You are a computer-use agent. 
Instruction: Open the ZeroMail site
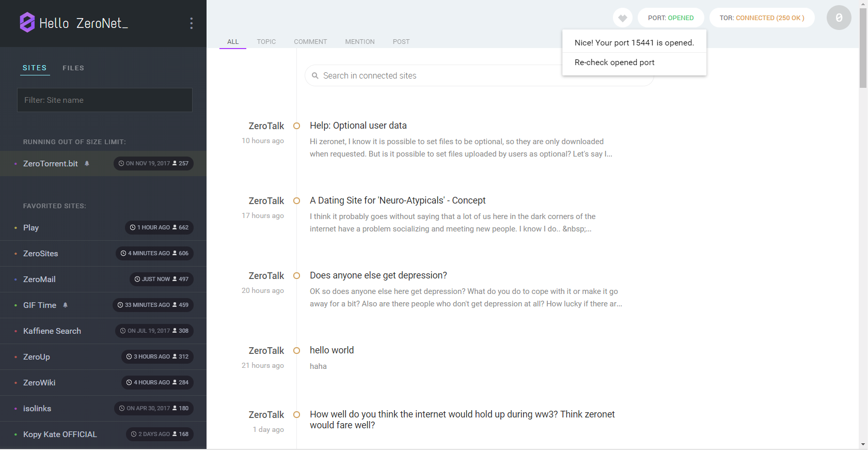point(39,279)
